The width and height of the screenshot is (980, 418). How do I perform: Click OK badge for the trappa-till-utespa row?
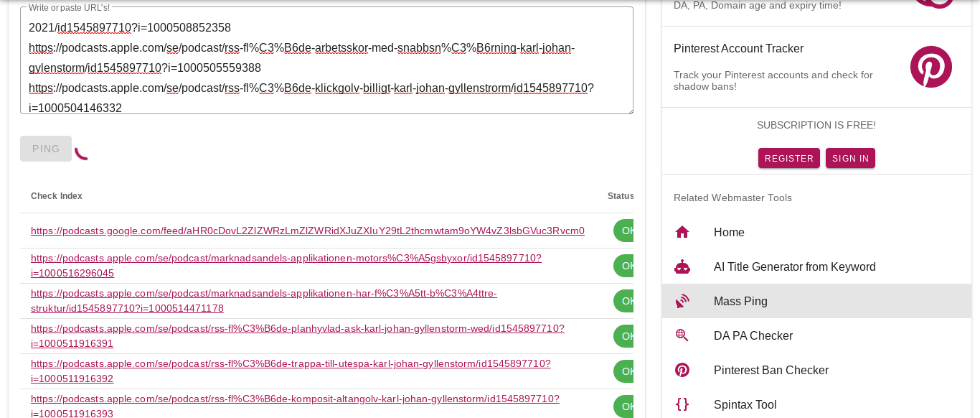click(623, 371)
